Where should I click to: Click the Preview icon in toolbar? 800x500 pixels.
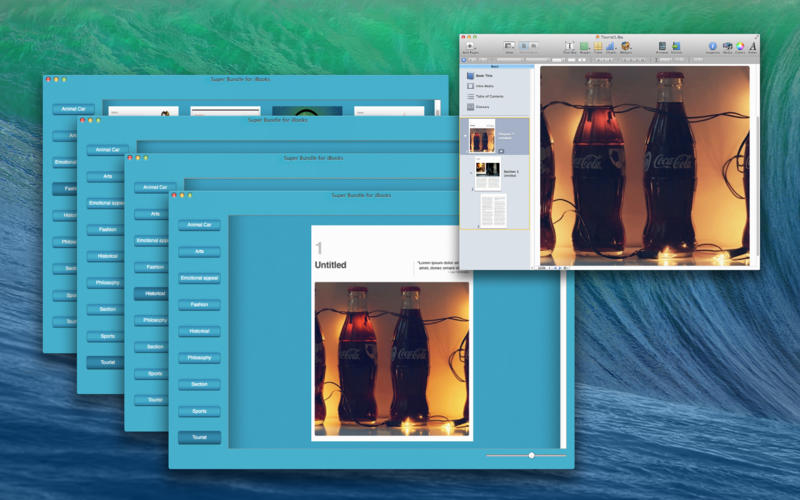point(661,46)
